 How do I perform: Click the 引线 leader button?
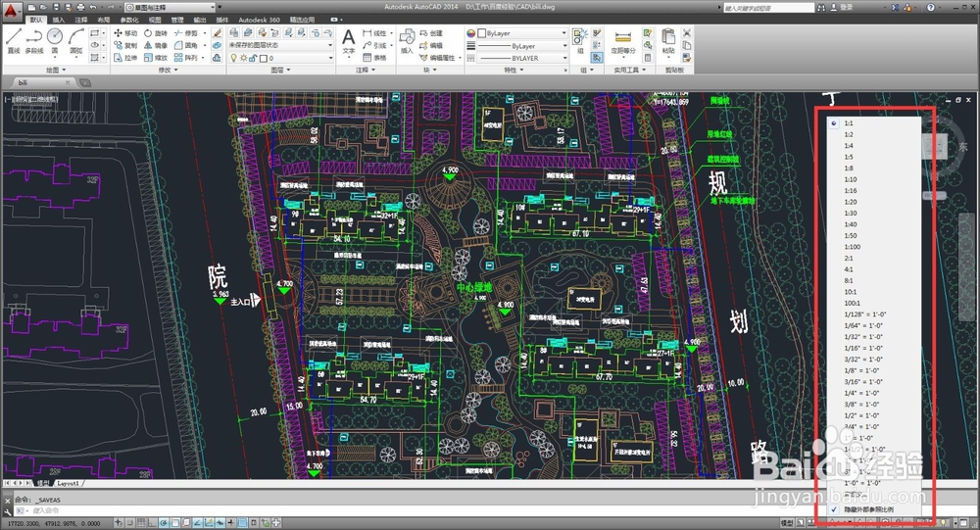point(374,45)
